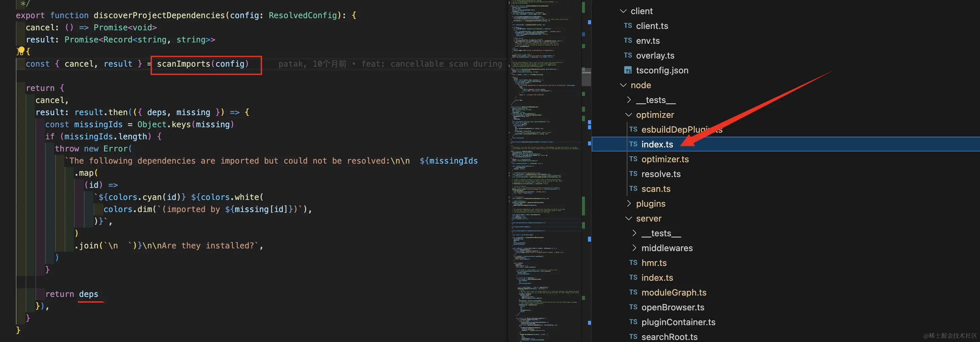Expand the __tests__ folder under node

tap(629, 100)
